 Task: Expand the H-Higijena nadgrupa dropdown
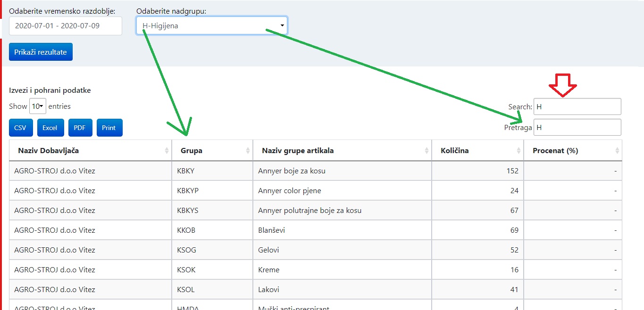coord(211,25)
